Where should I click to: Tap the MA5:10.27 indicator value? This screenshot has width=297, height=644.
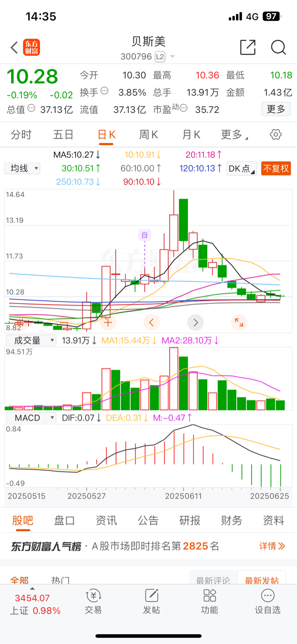(77, 155)
